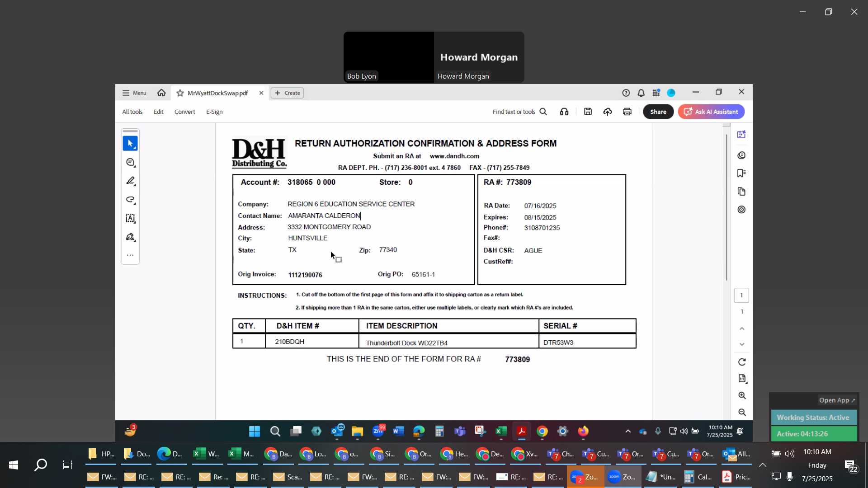Image resolution: width=868 pixels, height=488 pixels.
Task: Open the bookmarks panel
Action: [741, 173]
